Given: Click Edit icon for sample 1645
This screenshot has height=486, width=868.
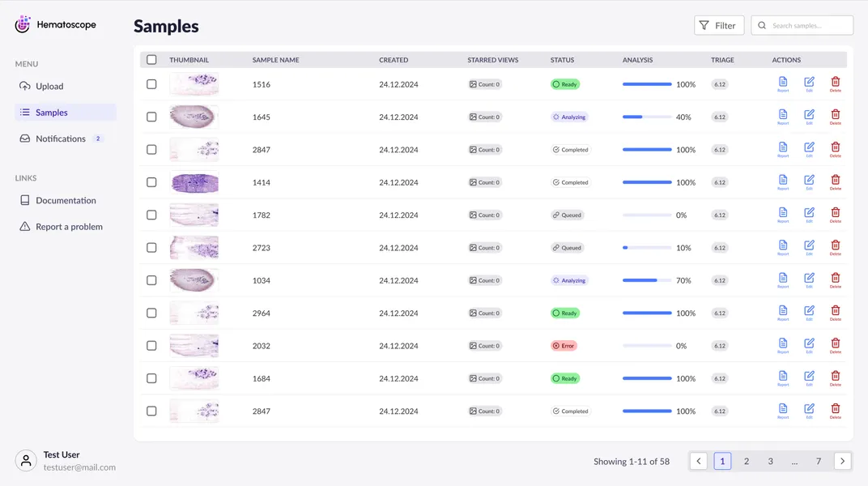Looking at the screenshot, I should pyautogui.click(x=809, y=117).
